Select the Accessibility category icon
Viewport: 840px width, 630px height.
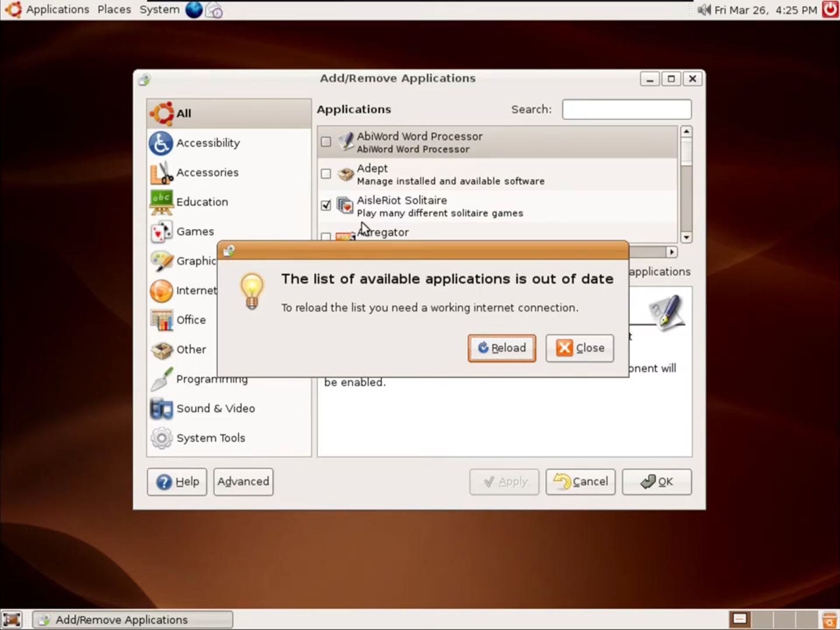tap(161, 143)
